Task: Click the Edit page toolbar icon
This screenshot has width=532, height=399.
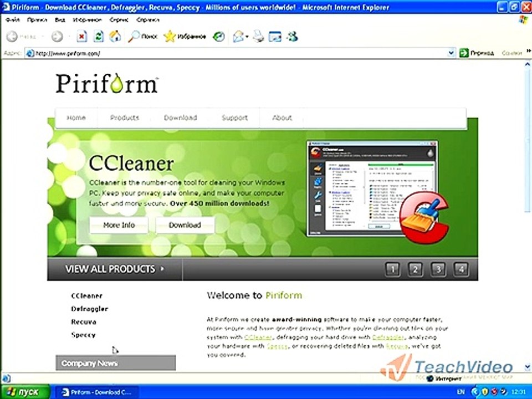Action: pyautogui.click(x=275, y=37)
